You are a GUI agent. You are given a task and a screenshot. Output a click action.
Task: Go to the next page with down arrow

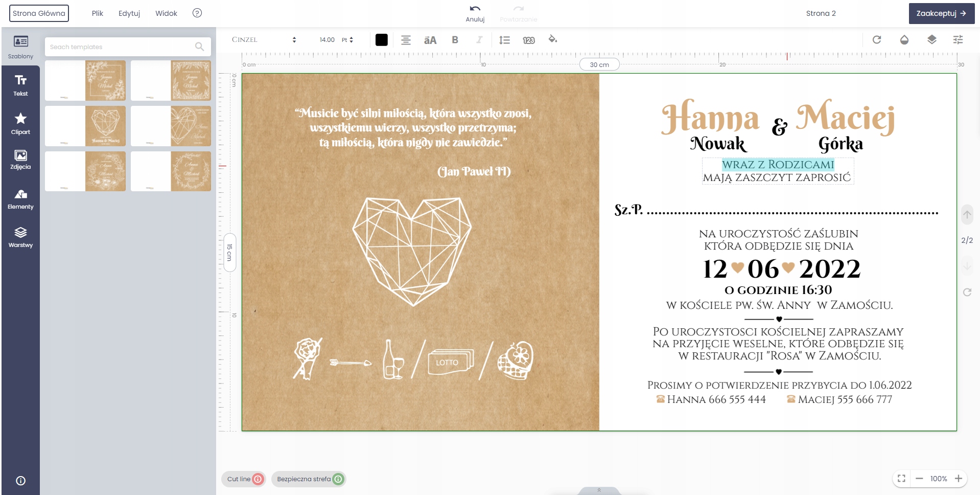(x=967, y=265)
